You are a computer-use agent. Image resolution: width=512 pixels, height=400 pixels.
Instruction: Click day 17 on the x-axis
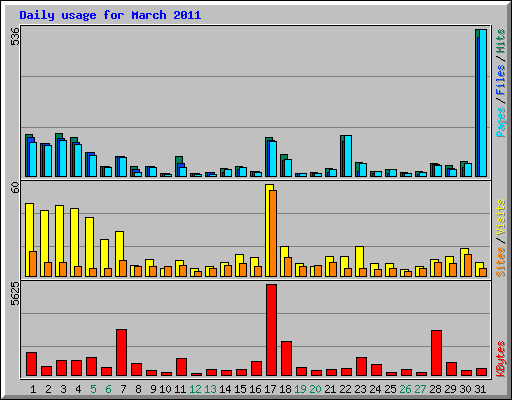[270, 389]
